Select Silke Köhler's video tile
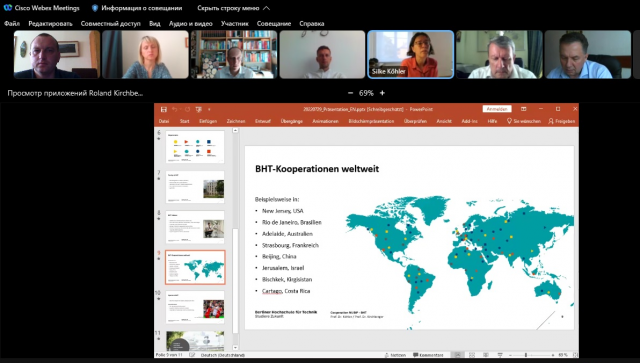The image size is (640, 363). [x=411, y=54]
